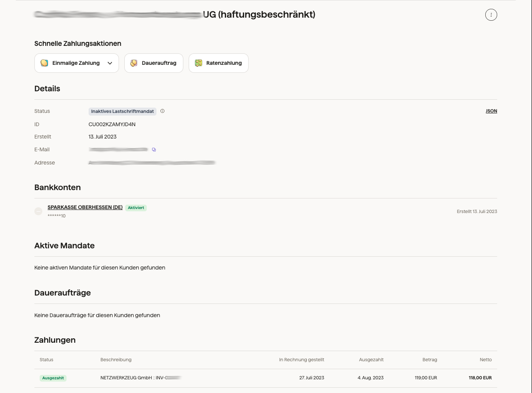Click the coin icon on Einmalige Zahlung
Screen dimensions: 532x393
[44, 63]
